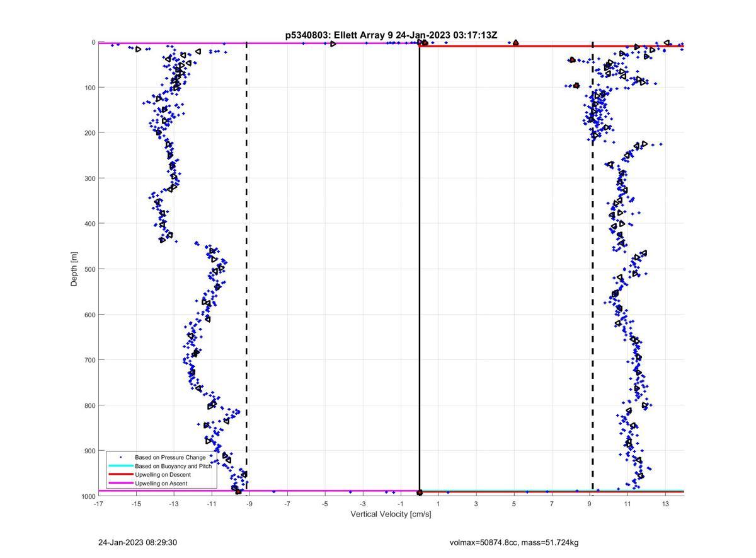Click the volmax=50874.8cc, mass=51.724kg text
Image resolution: width=756 pixels, height=558 pixels.
click(x=514, y=542)
